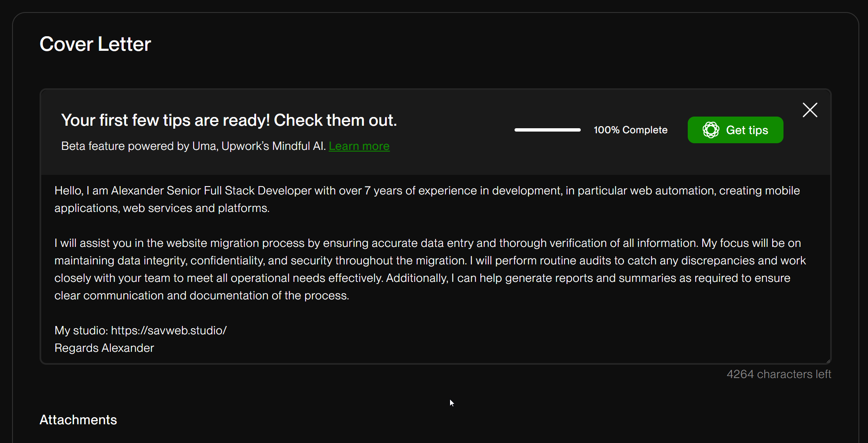Click the empty line above My studio
Viewport: 868px width, 443px height.
click(250, 313)
